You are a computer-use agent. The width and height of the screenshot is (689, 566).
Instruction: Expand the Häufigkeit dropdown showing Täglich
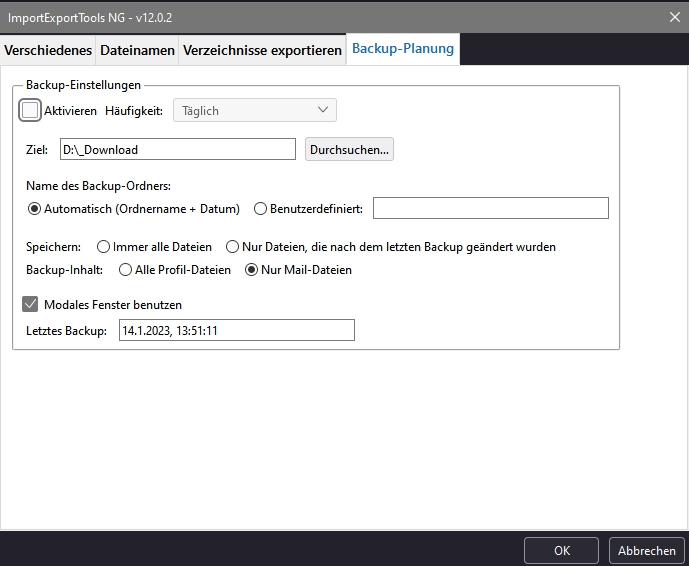(x=255, y=110)
